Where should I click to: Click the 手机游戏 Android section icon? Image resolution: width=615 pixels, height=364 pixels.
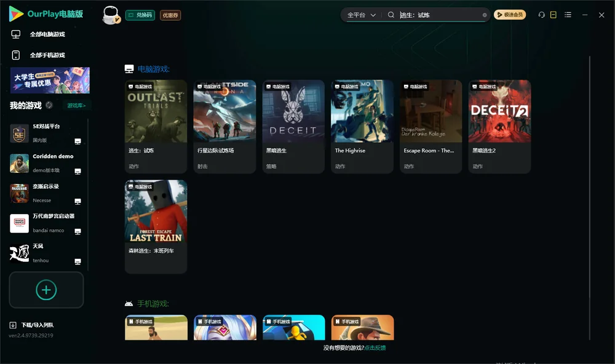pos(129,304)
